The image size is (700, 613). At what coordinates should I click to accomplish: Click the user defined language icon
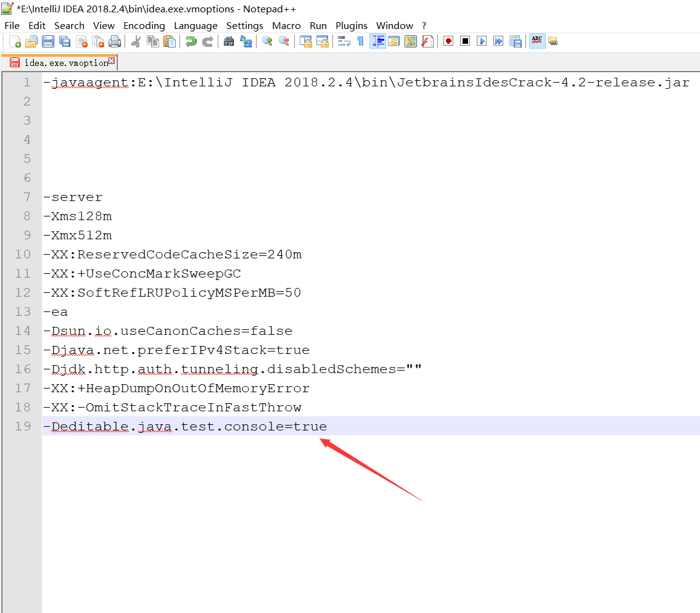point(393,41)
